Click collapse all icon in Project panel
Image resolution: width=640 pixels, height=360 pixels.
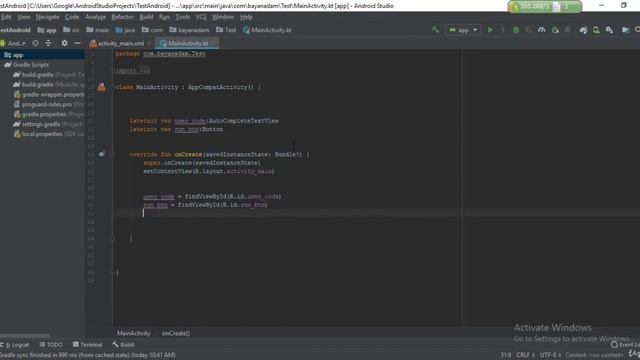48,43
